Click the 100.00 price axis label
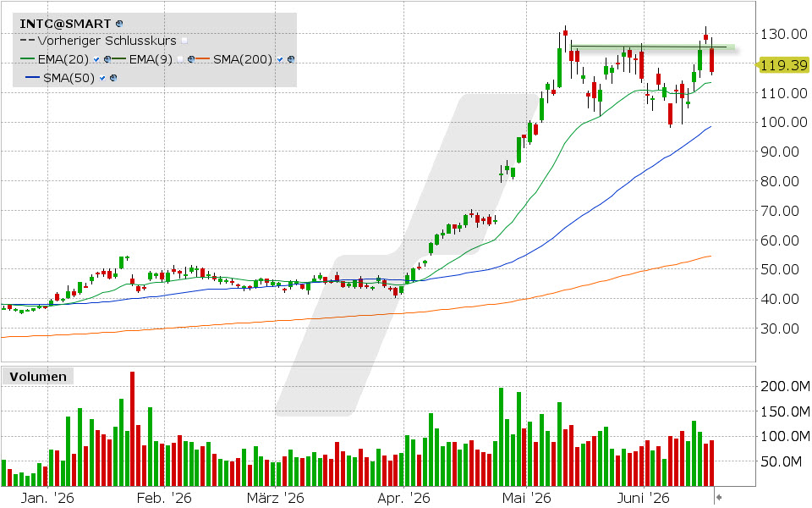Viewport: 812px width, 508px height. point(783,122)
